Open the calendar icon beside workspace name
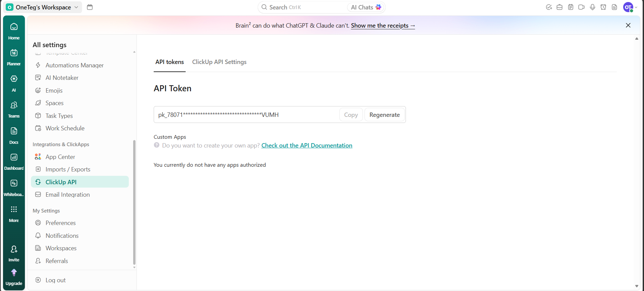Image resolution: width=644 pixels, height=291 pixels. (90, 7)
